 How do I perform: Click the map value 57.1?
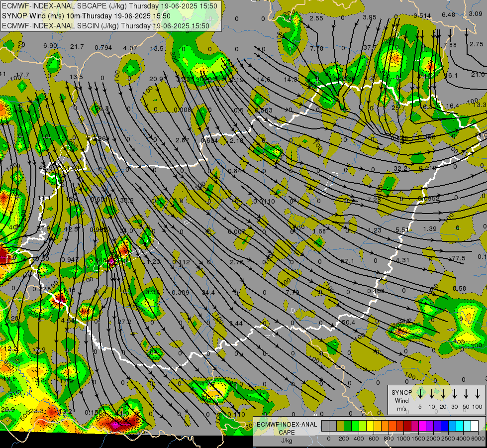coord(347,261)
